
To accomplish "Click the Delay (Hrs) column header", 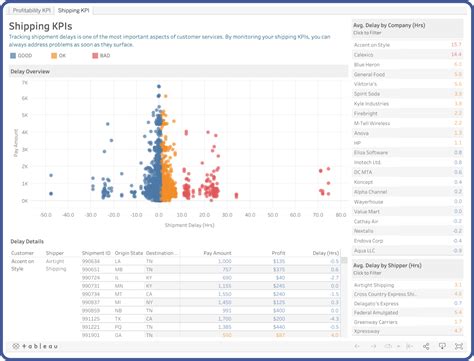I will [x=326, y=253].
